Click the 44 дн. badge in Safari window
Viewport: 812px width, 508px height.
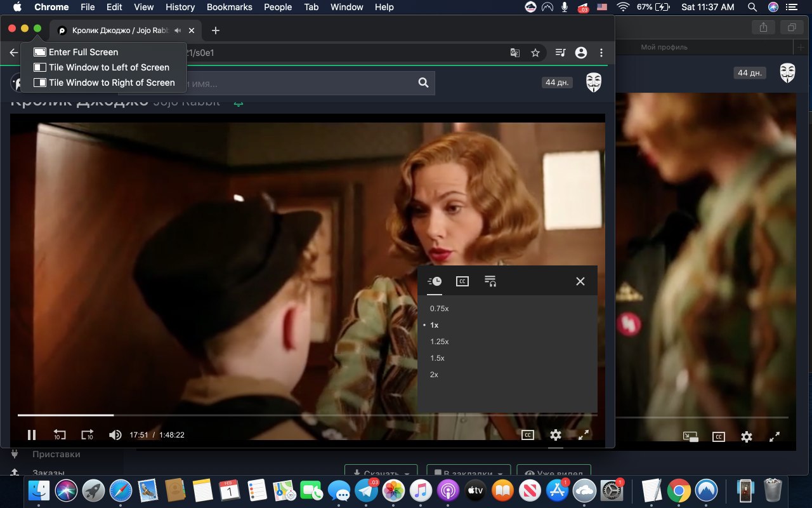click(x=750, y=73)
